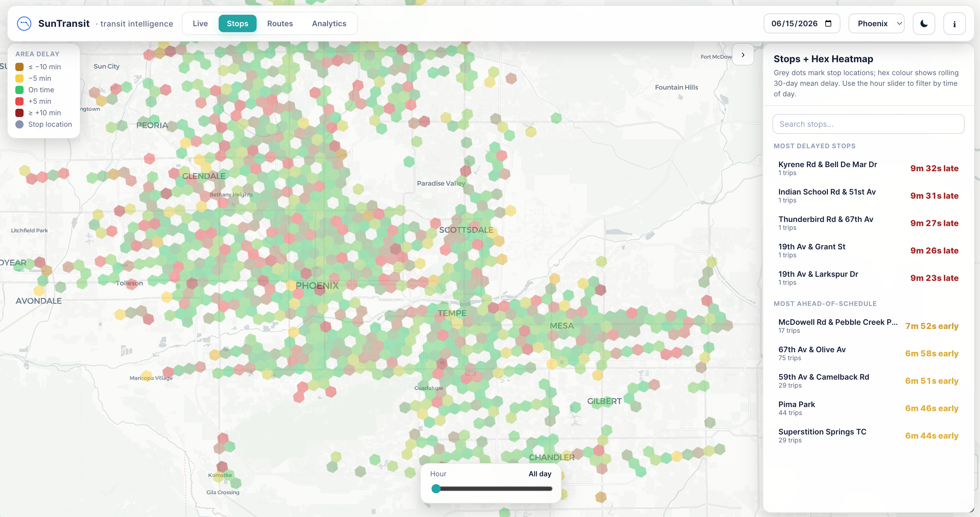
Task: Click the +5 min red legend swatch
Action: click(19, 101)
